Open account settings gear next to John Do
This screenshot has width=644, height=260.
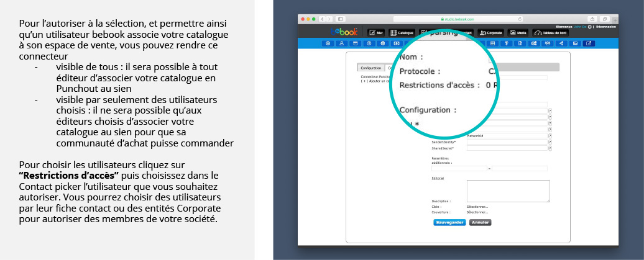pos(590,27)
